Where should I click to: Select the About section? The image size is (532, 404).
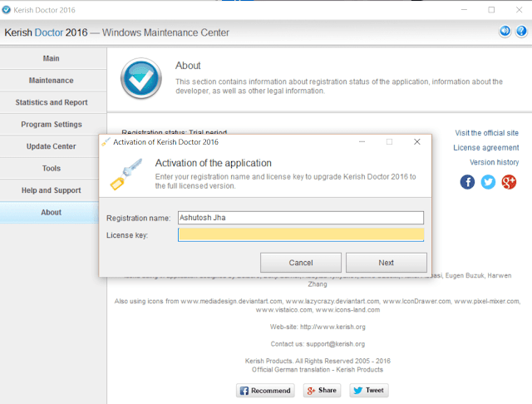click(52, 212)
